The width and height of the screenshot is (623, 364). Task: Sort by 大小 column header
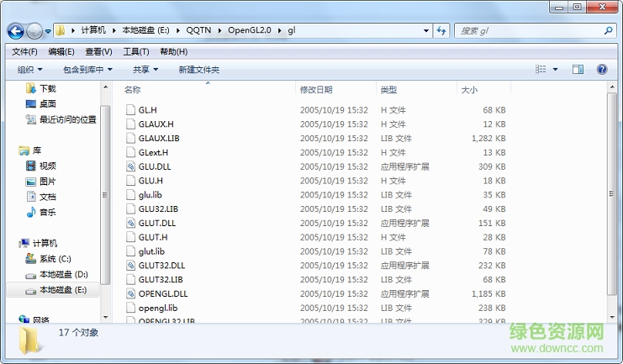point(469,90)
